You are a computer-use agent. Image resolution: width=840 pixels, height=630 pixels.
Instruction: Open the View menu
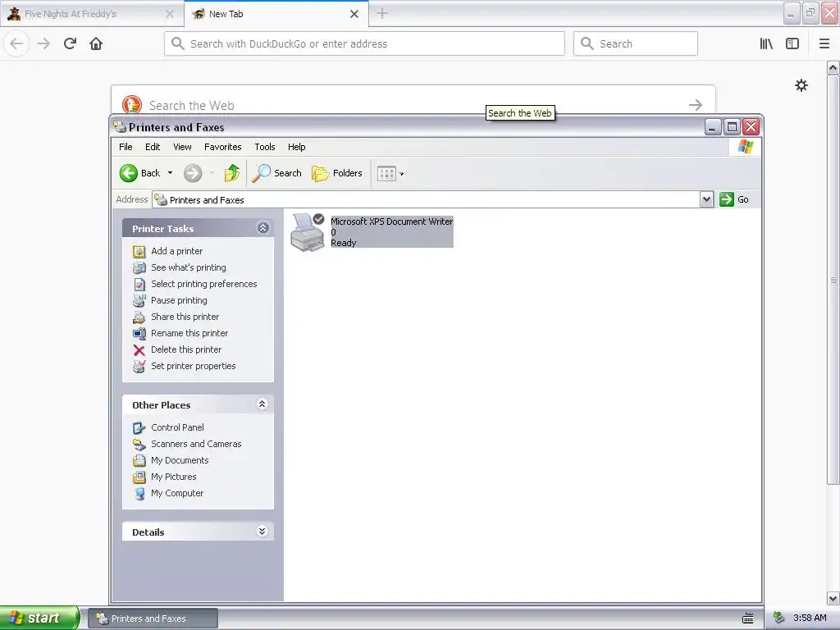(x=182, y=147)
